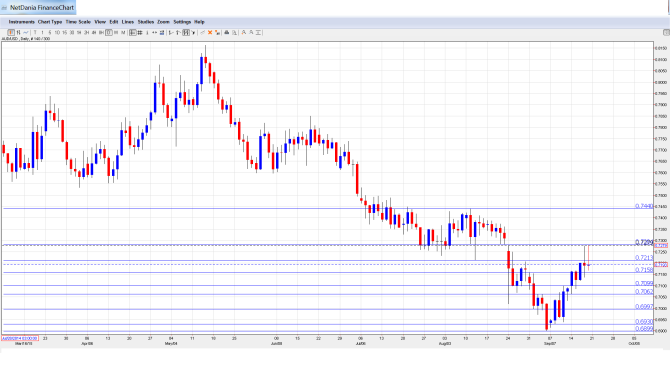Switch to tick time scale T
The height and width of the screenshot is (377, 670).
(x=35, y=32)
